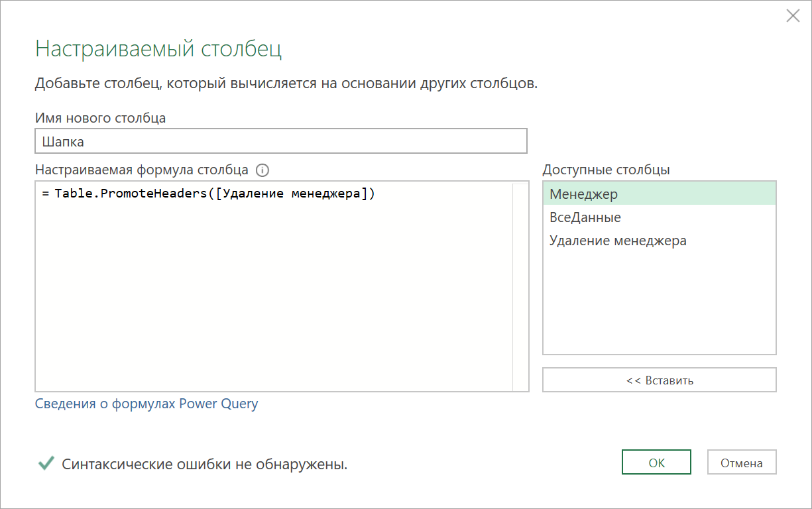Select "ВсеДанные" in the available columns list
Screen dimensions: 812x509
click(x=660, y=217)
